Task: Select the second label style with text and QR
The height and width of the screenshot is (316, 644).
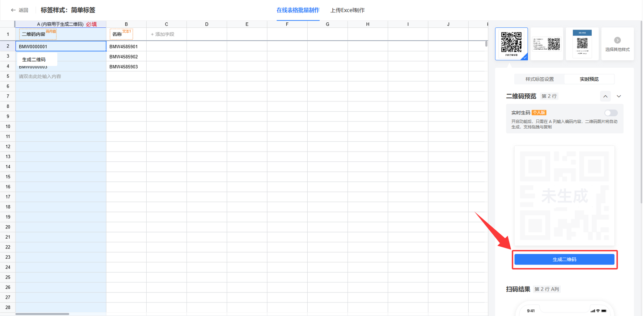Action: [547, 43]
